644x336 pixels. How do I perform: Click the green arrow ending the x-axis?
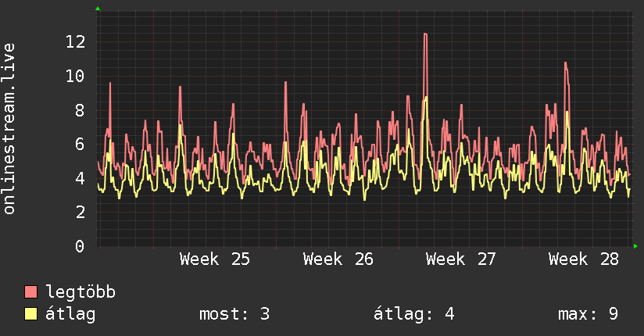635,246
